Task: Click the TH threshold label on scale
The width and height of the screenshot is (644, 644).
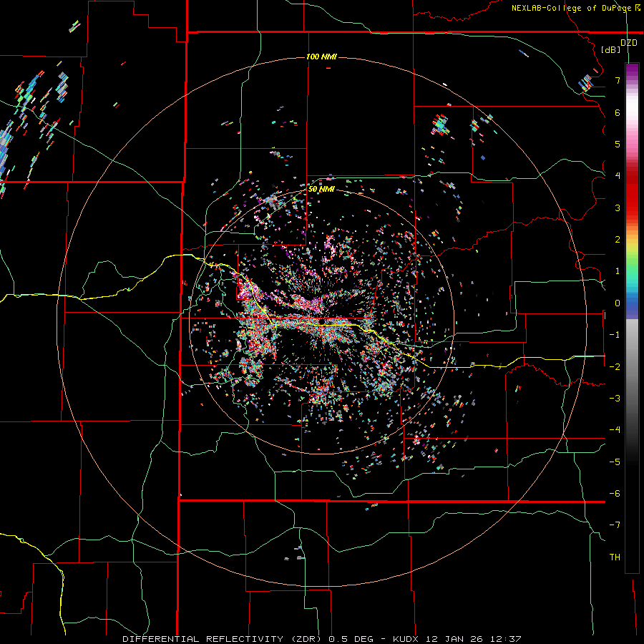Action: click(615, 557)
